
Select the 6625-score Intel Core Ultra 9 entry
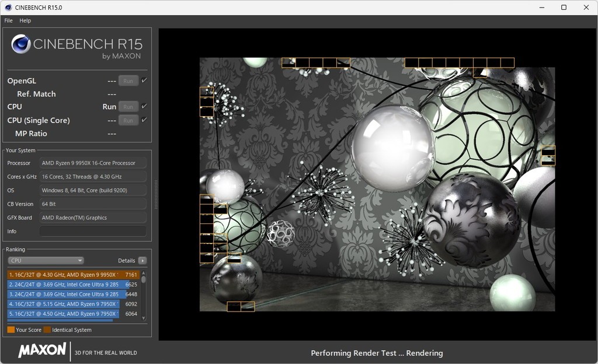tap(64, 285)
